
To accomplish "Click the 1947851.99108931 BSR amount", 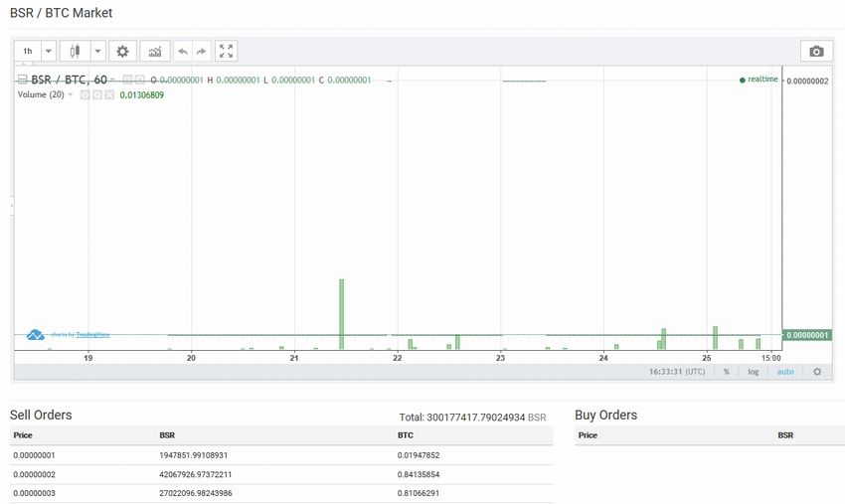I will [194, 455].
